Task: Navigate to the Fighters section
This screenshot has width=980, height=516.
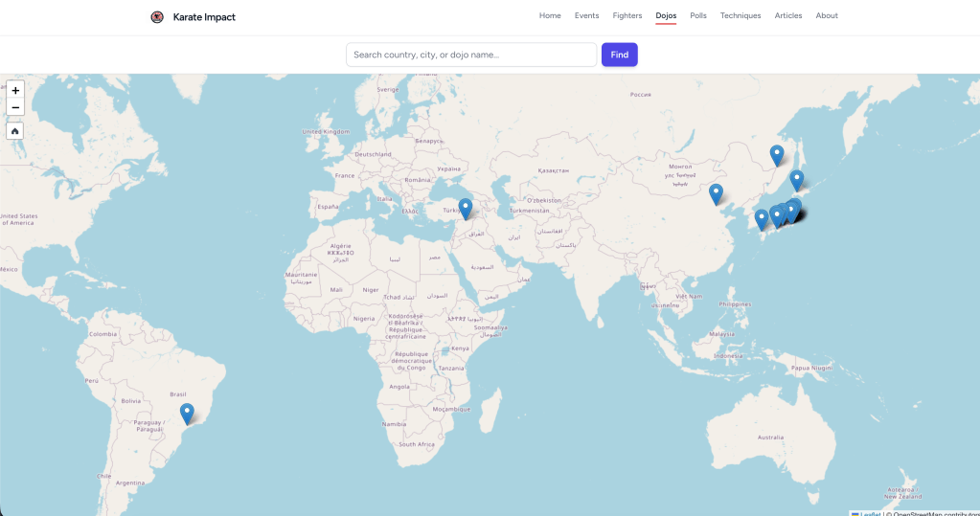Action: (627, 16)
